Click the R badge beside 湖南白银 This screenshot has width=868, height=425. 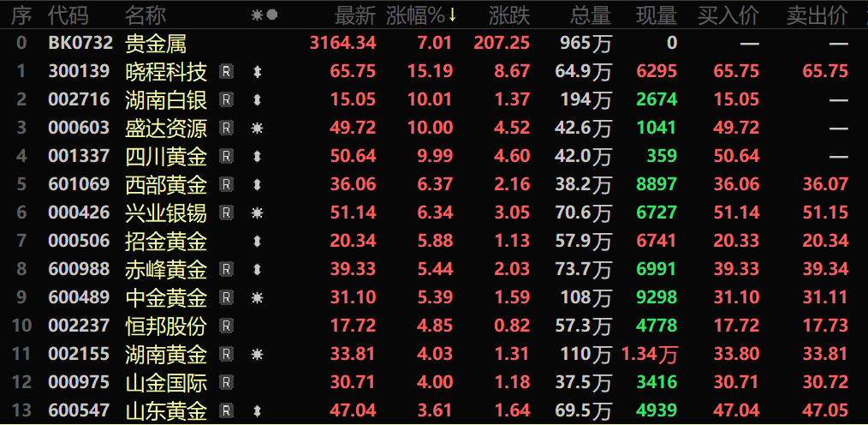(x=226, y=99)
